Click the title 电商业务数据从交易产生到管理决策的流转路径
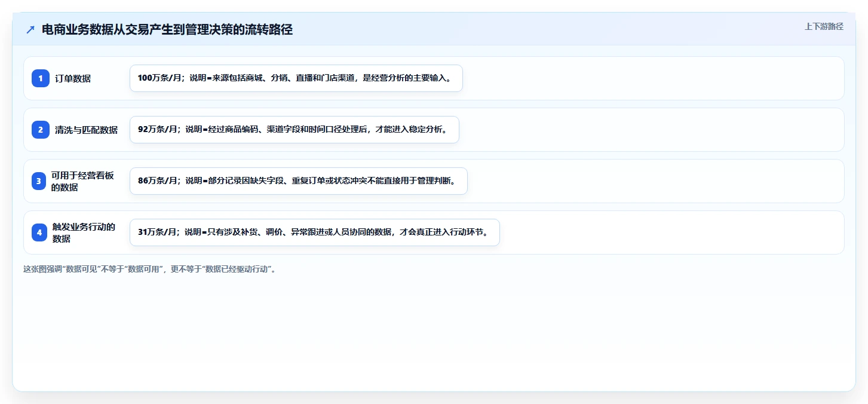This screenshot has height=404, width=868. point(167,30)
